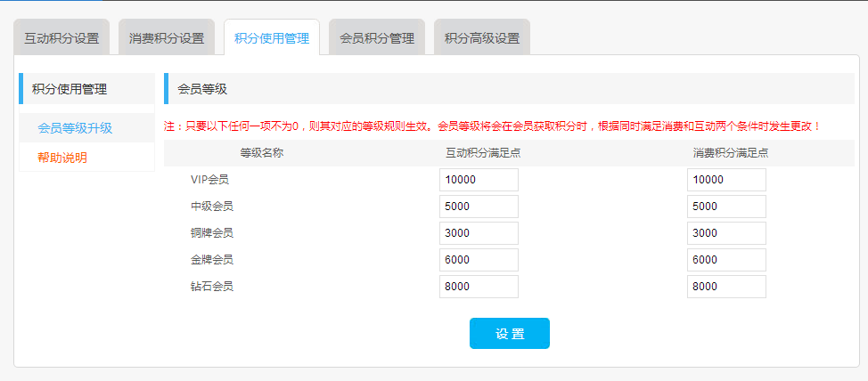868x381 pixels.
Task: Focus 中级会员 互动积分满足点 input
Action: coord(479,207)
